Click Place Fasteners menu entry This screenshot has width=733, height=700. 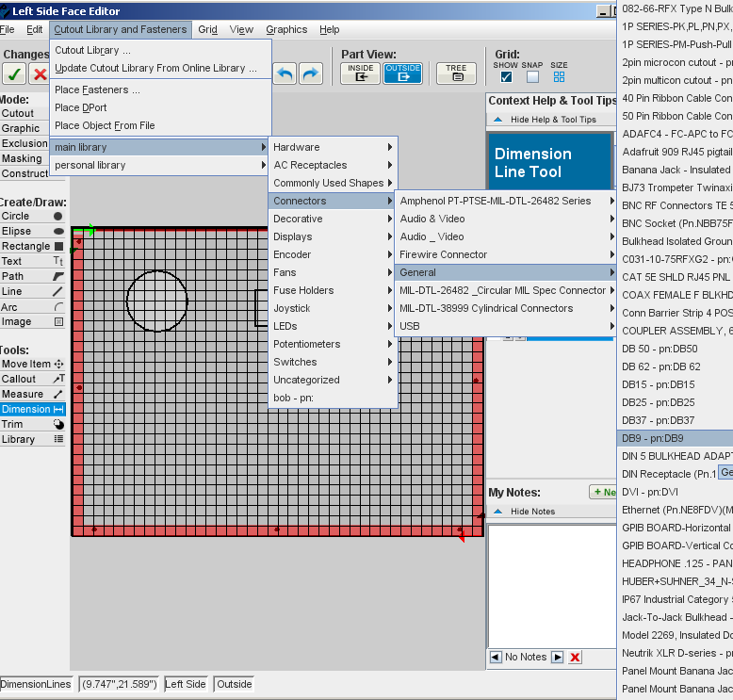[x=97, y=90]
